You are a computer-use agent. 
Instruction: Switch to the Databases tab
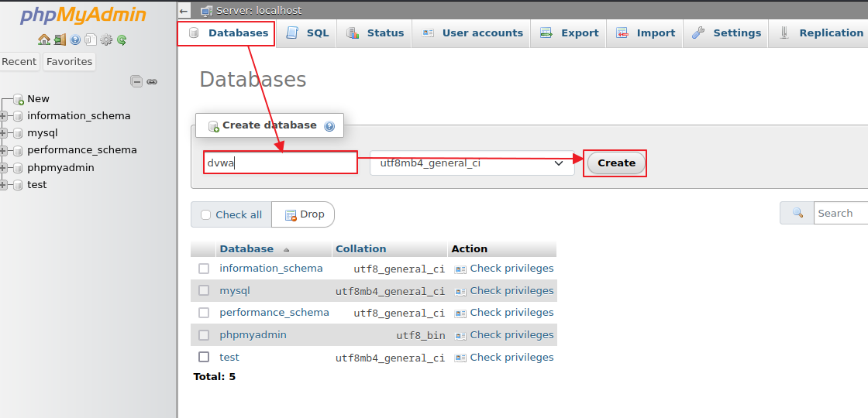(226, 33)
